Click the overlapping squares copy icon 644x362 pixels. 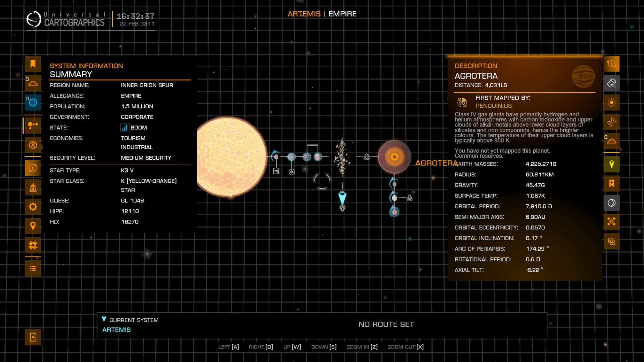[611, 241]
